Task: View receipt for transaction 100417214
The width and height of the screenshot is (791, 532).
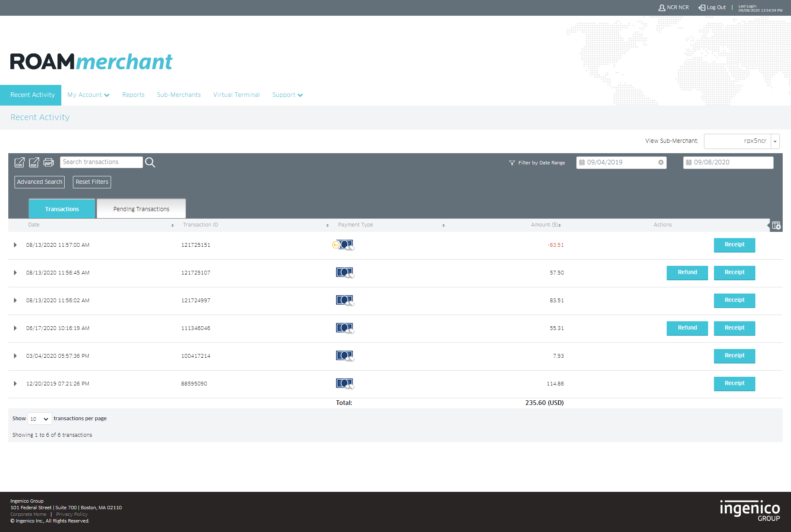Action: [x=735, y=356]
